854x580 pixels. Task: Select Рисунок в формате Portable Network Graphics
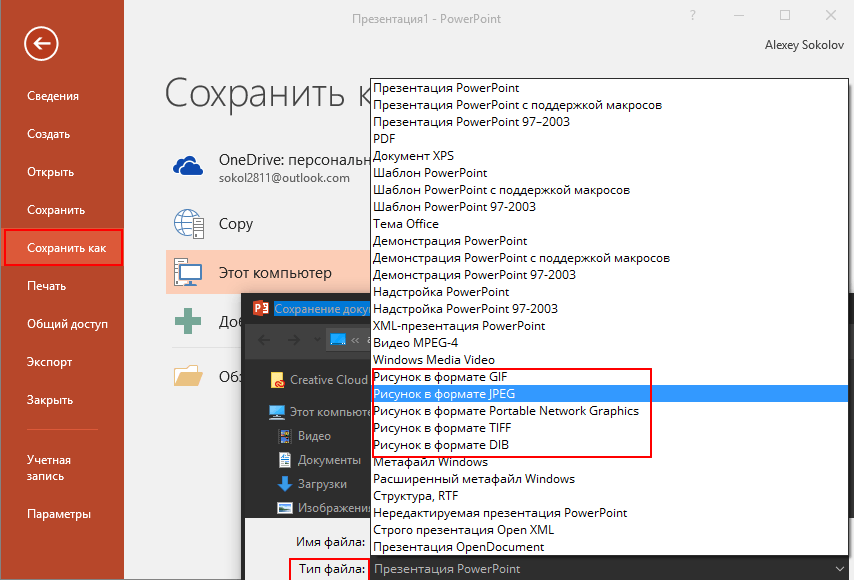[505, 411]
